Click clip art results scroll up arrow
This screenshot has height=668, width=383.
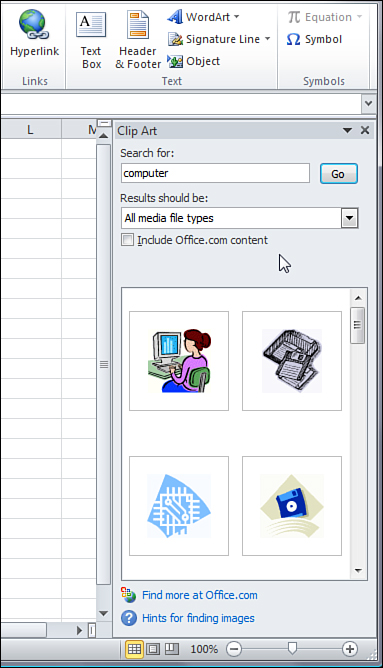pos(358,298)
